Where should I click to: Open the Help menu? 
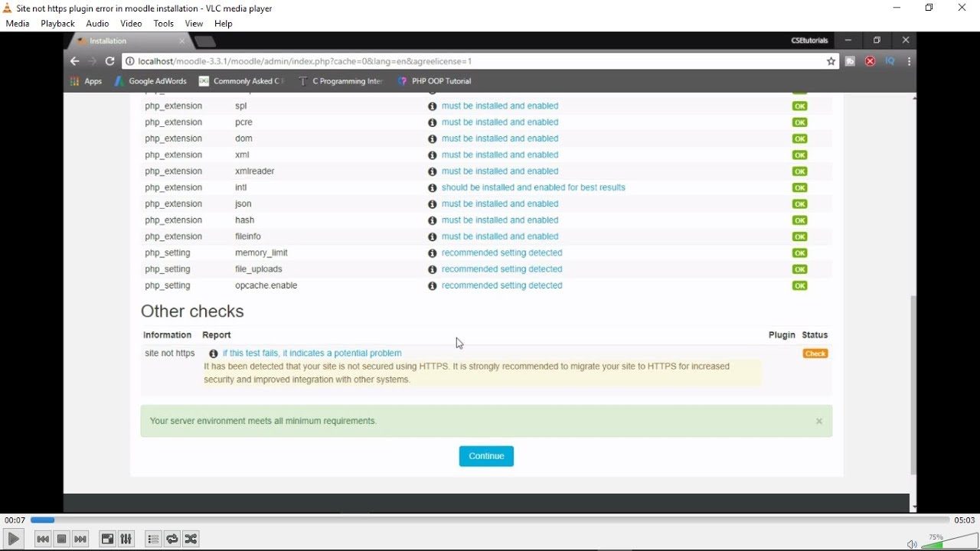[224, 24]
